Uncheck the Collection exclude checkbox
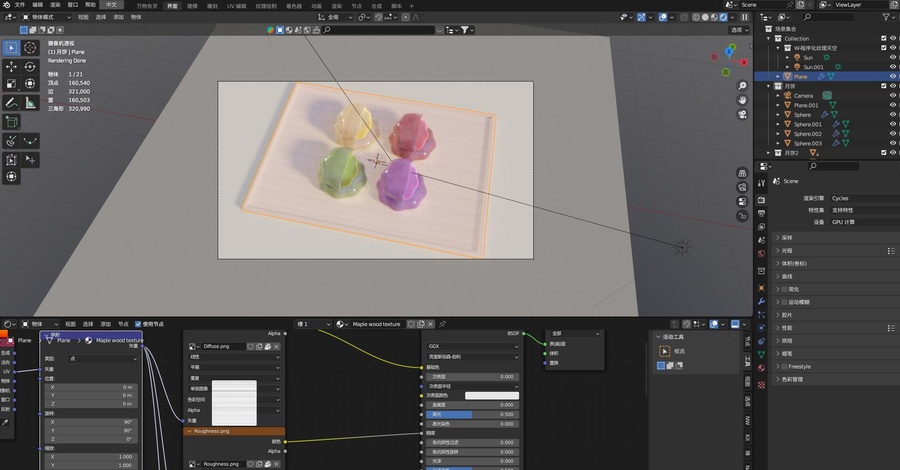Viewport: 900px width, 470px height. [x=883, y=38]
